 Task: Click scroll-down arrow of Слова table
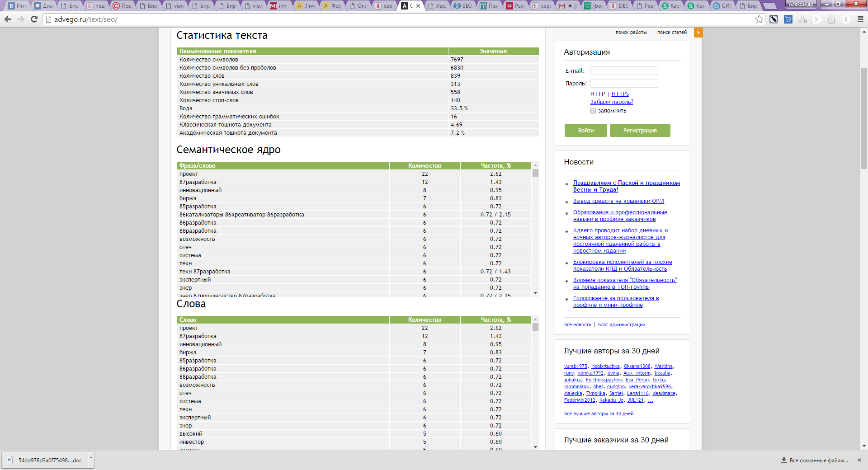tap(535, 447)
